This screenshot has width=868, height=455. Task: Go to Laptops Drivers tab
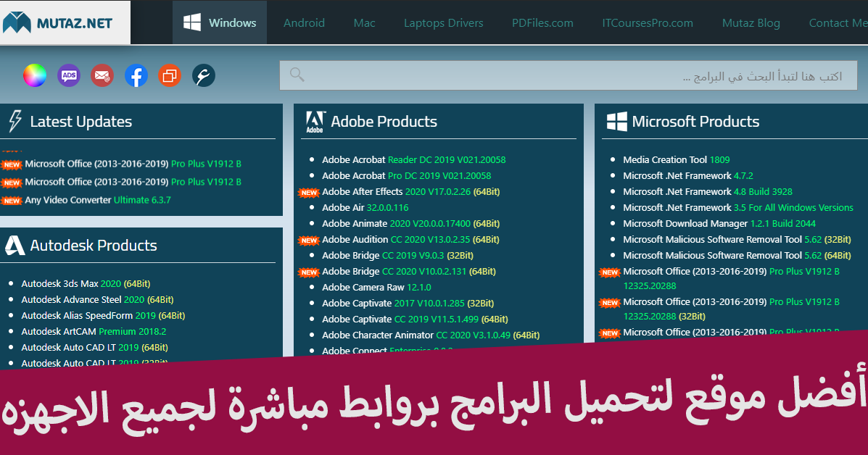point(443,22)
